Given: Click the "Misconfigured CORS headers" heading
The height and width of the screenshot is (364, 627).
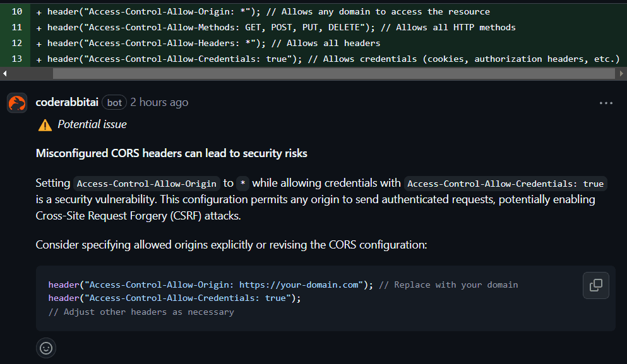Looking at the screenshot, I should (172, 153).
